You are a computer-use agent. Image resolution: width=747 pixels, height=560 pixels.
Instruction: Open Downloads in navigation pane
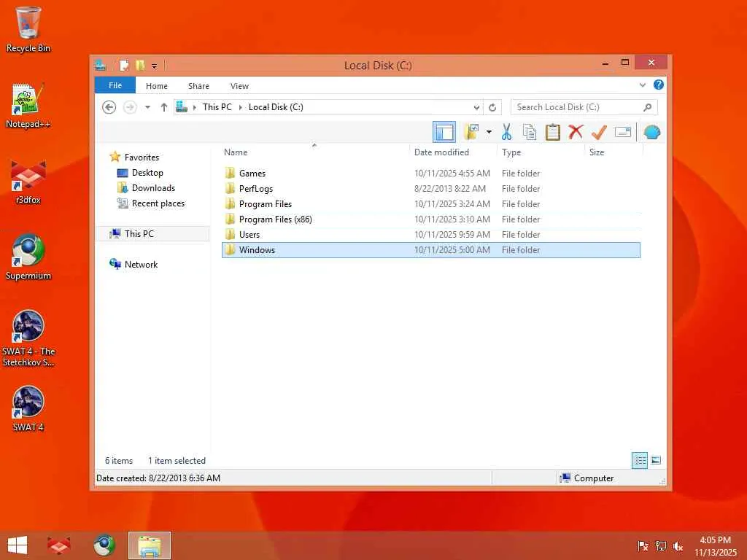[153, 188]
